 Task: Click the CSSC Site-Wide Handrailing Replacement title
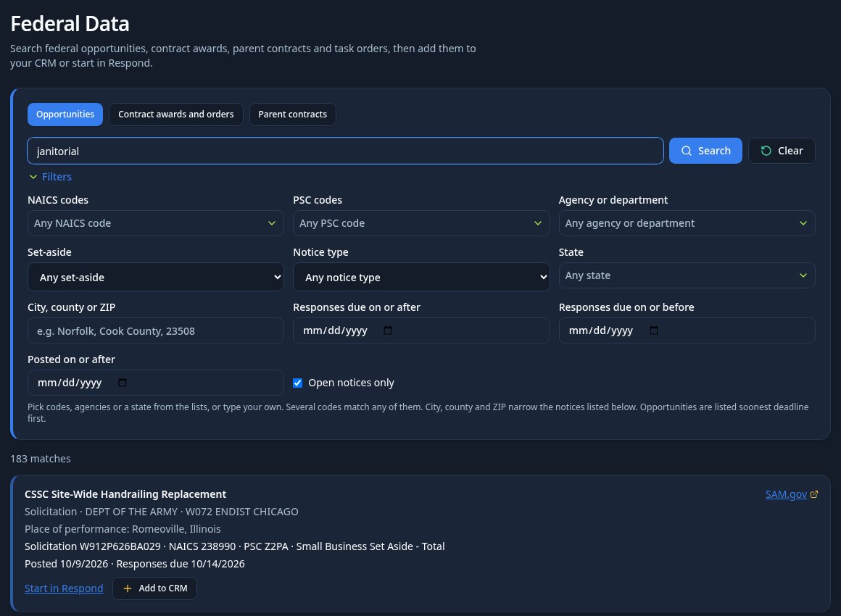coord(125,494)
